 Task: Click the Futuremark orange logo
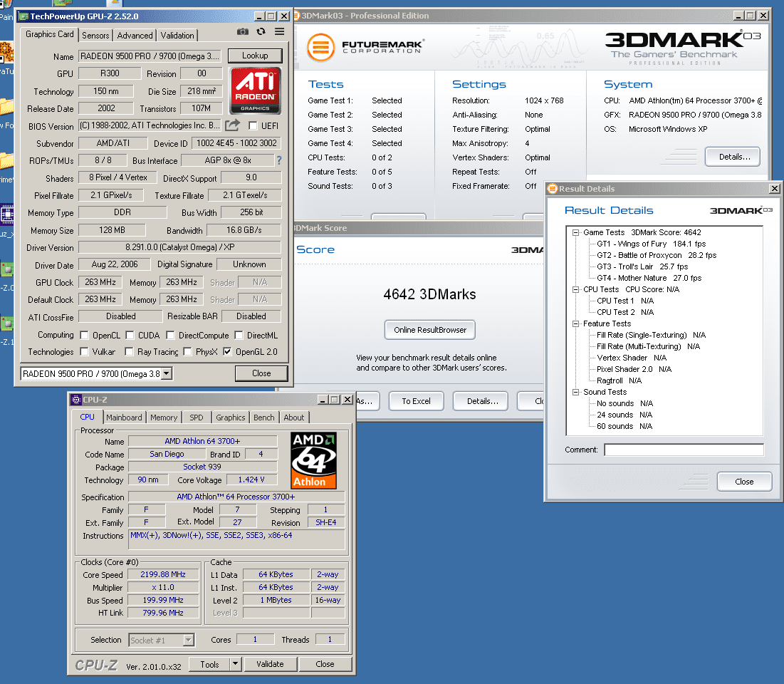click(320, 48)
